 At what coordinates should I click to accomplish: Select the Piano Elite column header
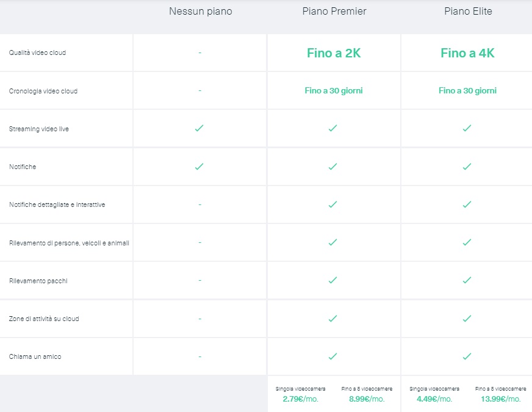tap(468, 11)
